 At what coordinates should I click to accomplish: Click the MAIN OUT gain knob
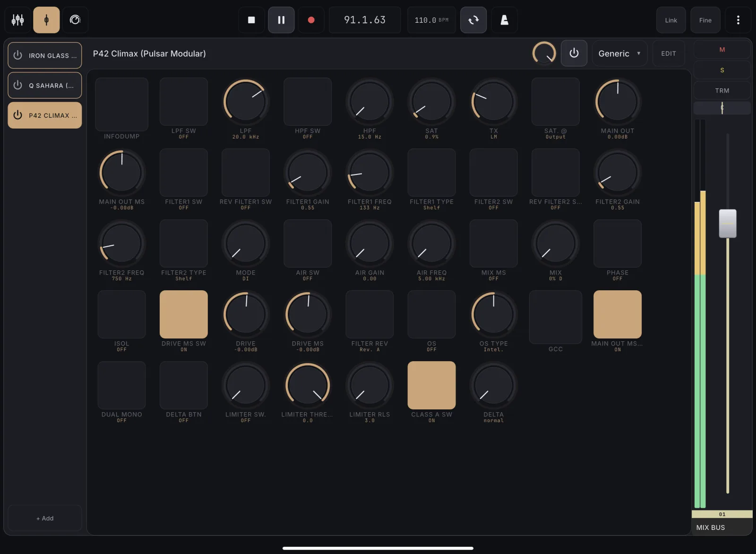click(618, 102)
